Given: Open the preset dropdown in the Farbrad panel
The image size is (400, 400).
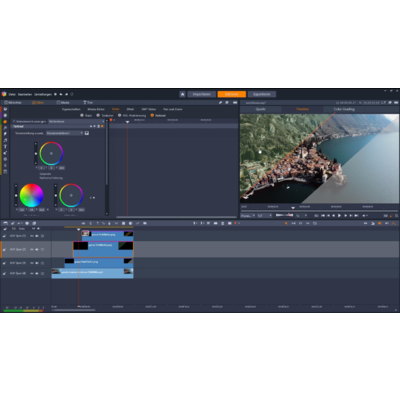Looking at the screenshot, I should click(x=65, y=133).
